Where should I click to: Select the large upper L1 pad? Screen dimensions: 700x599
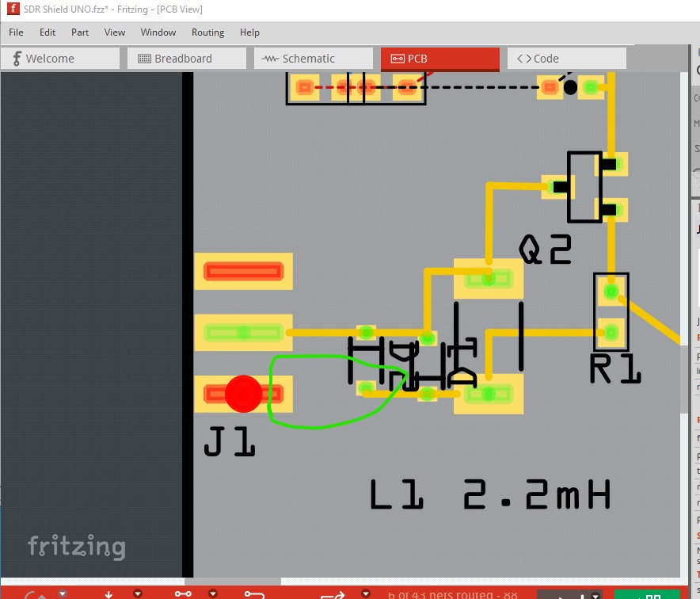click(489, 279)
